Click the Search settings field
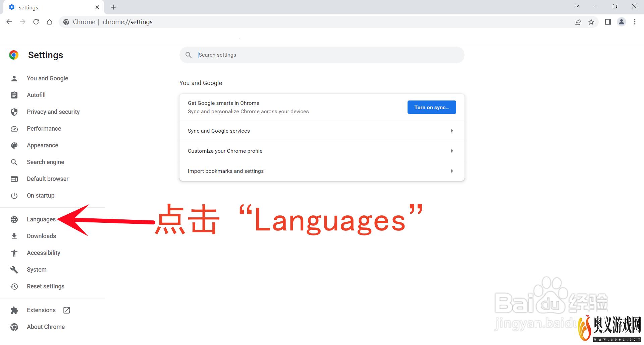 322,55
